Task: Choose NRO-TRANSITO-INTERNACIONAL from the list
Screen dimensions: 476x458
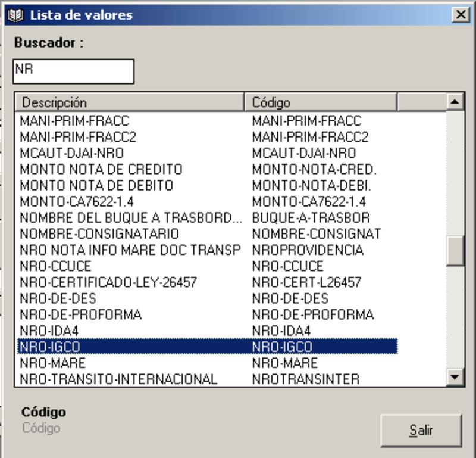Action: pos(118,379)
